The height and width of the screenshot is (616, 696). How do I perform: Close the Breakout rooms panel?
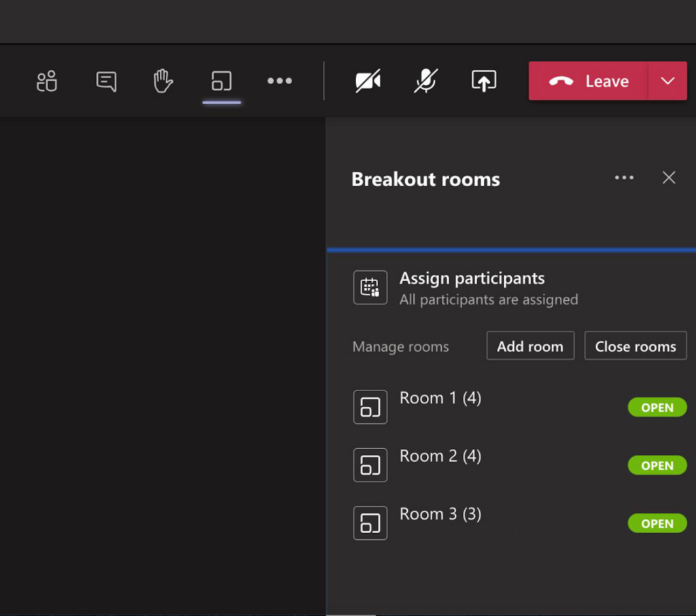click(669, 178)
